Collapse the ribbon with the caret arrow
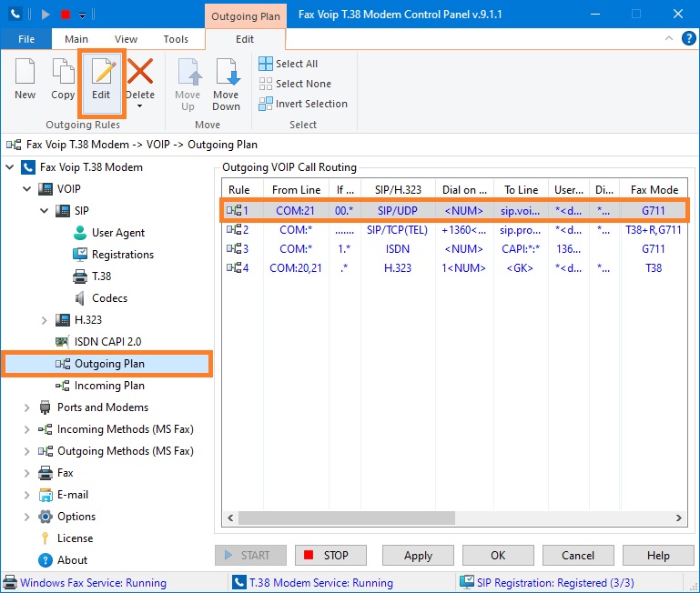The width and height of the screenshot is (700, 593). coord(669,38)
